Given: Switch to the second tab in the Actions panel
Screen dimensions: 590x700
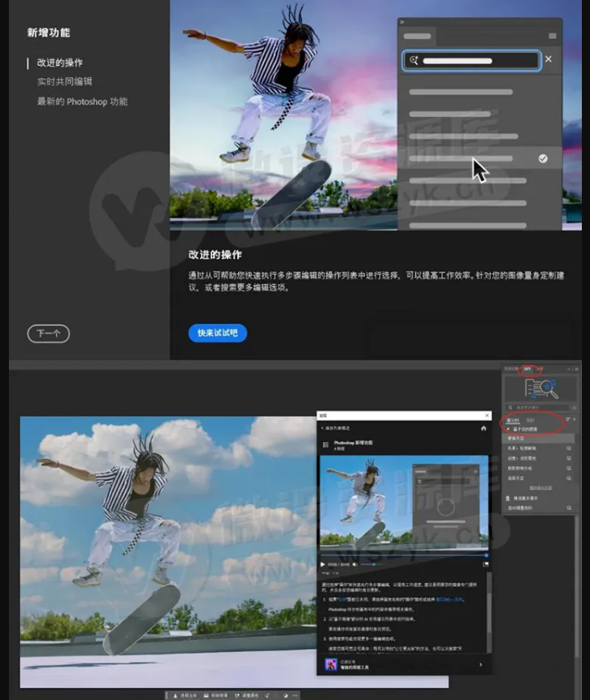Looking at the screenshot, I should 530,420.
